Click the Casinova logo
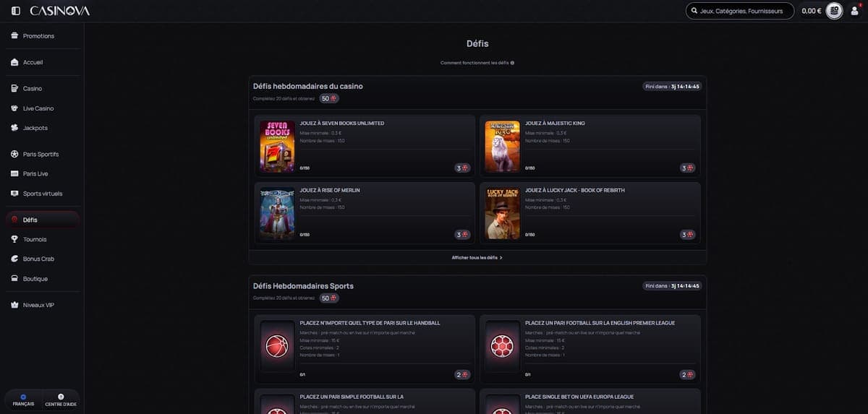868x414 pixels. click(x=60, y=11)
